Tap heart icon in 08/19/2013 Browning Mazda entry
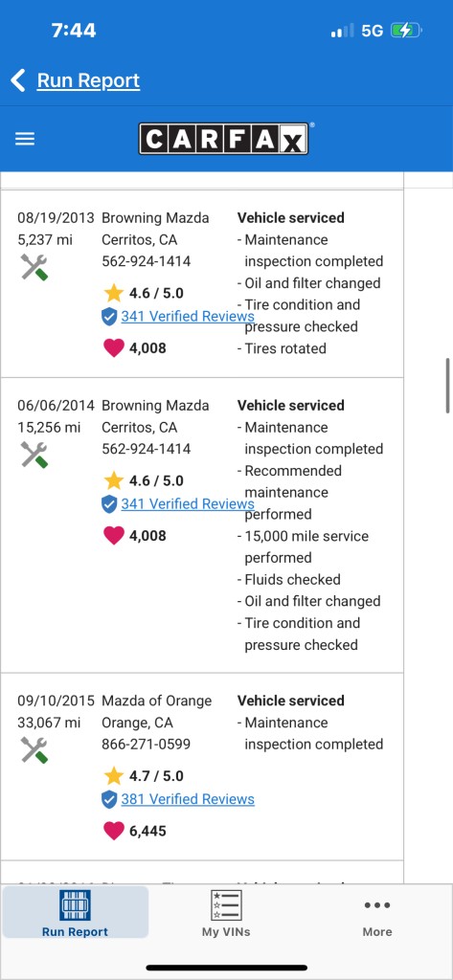This screenshot has width=453, height=980. point(113,348)
